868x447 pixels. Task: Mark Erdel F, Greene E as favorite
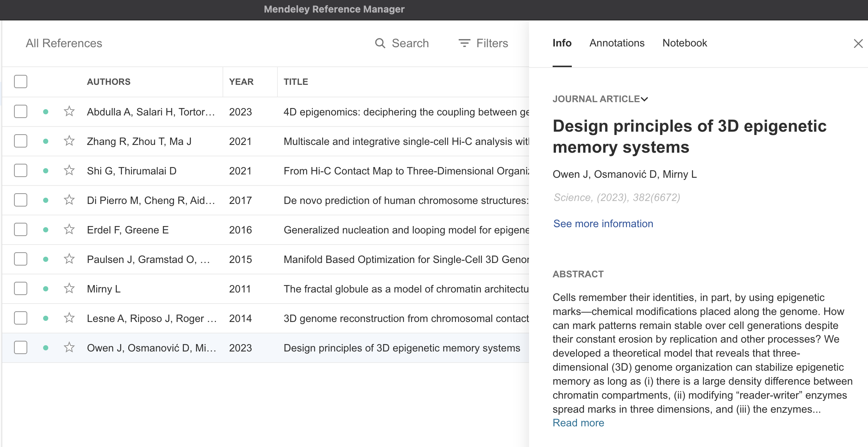69,229
